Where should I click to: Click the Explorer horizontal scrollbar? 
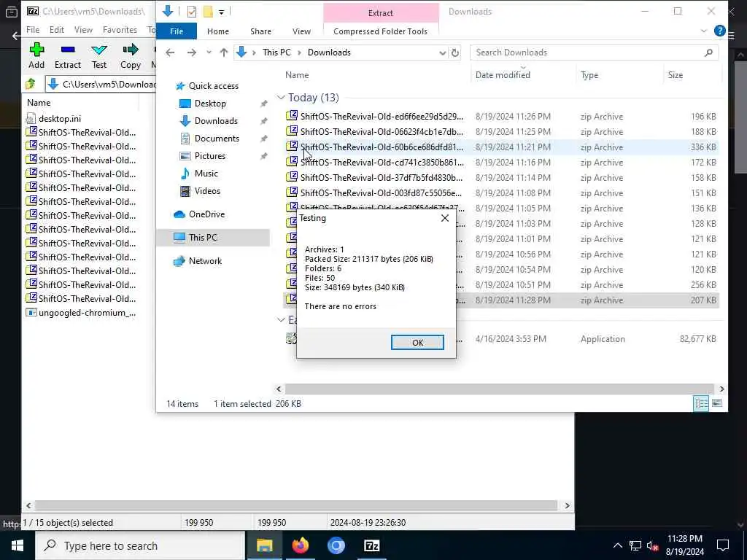pyautogui.click(x=499, y=389)
